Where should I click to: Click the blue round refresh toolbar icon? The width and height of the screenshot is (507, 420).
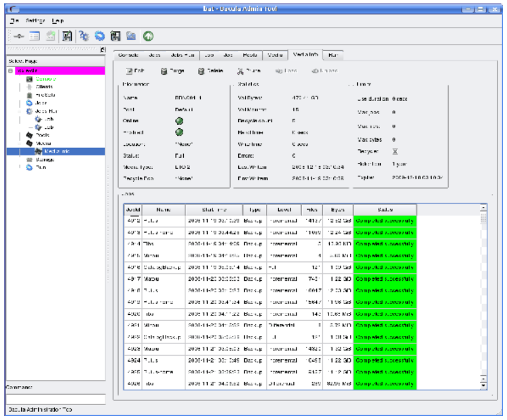100,35
